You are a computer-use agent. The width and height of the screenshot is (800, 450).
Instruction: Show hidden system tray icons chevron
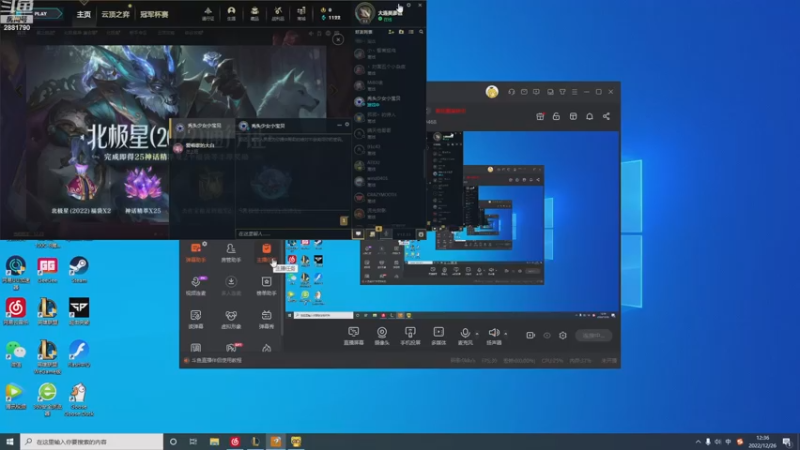click(x=697, y=442)
